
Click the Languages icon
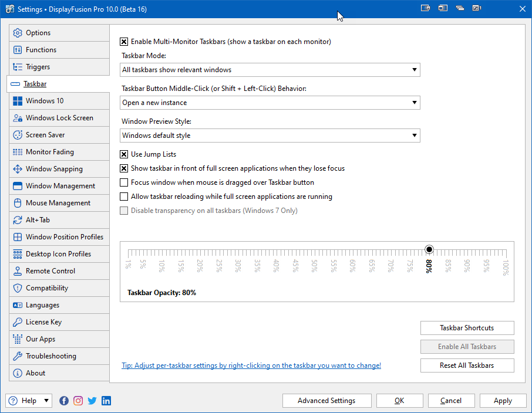(x=17, y=305)
